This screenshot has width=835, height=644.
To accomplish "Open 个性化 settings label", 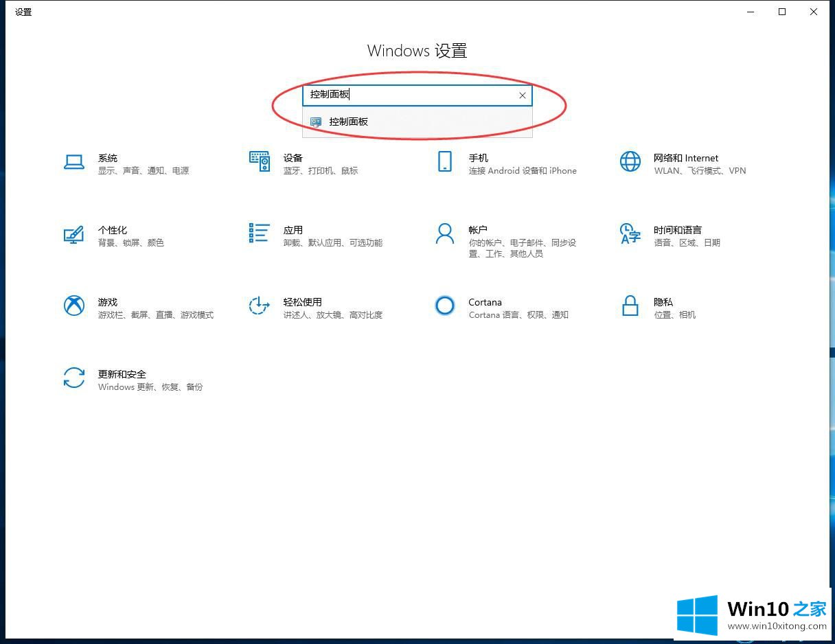I will pyautogui.click(x=113, y=230).
